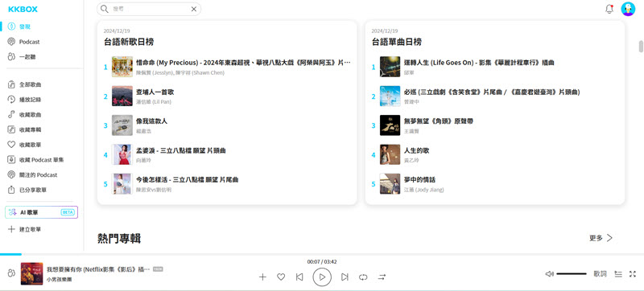The height and width of the screenshot is (291, 644).
Task: Skip to the next track
Action: 345,277
